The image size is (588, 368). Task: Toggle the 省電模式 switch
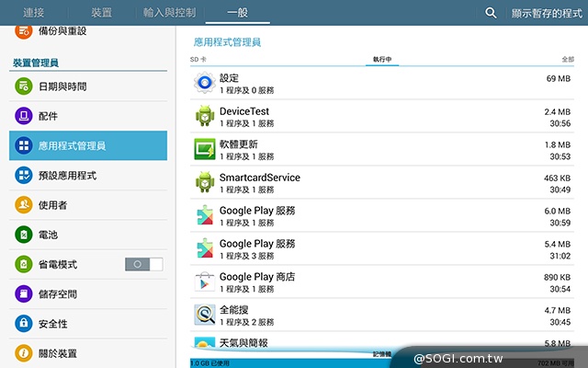tap(144, 264)
